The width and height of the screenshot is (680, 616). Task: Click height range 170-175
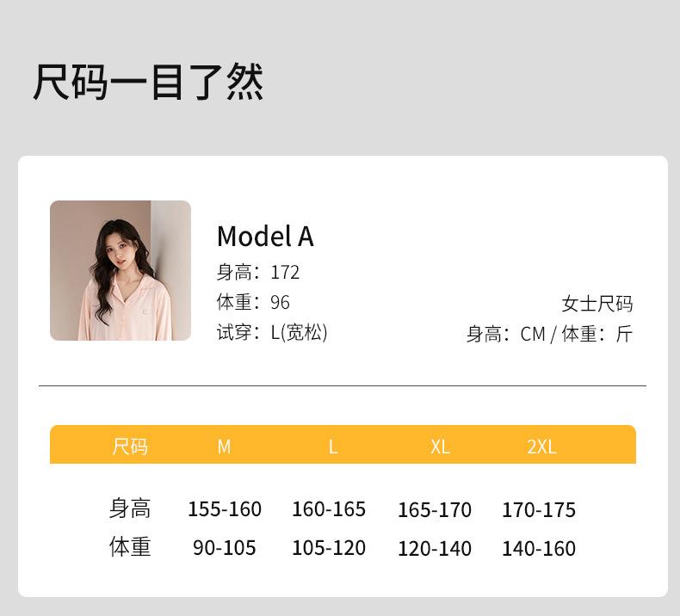[x=539, y=510]
